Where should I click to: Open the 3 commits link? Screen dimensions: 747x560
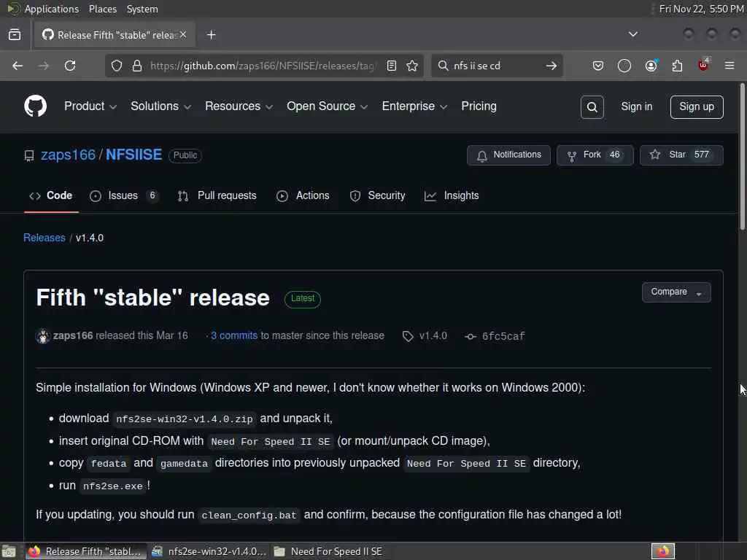pyautogui.click(x=234, y=335)
